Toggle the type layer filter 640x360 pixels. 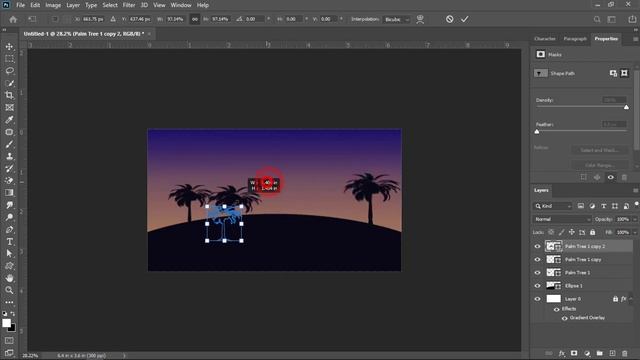[x=603, y=206]
